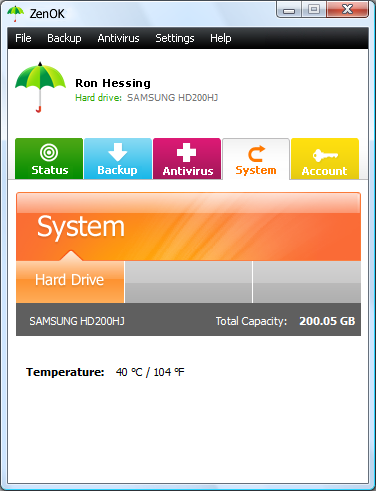Click SAMSUNG HD200HJ in the gray drive bar
This screenshot has height=491, width=376.
[x=77, y=321]
